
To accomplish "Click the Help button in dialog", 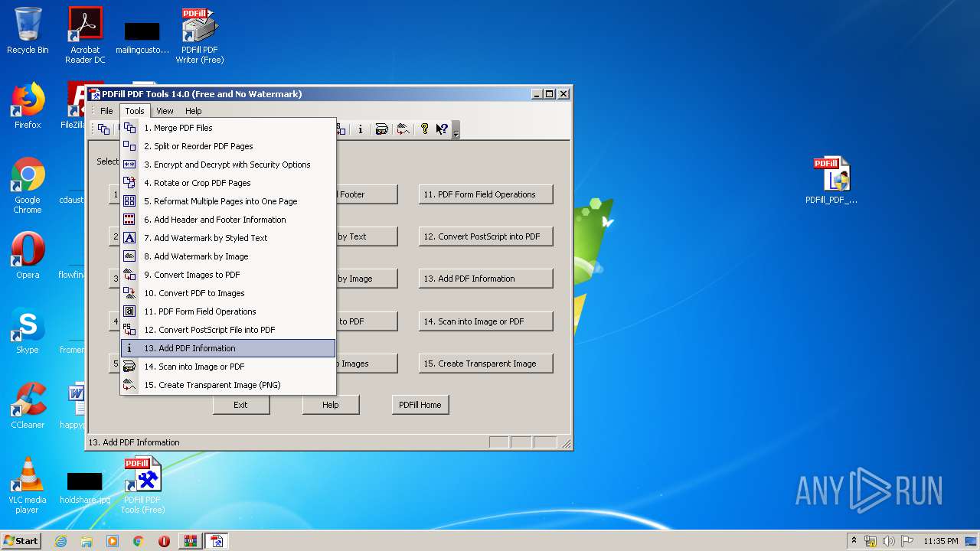I will (331, 405).
